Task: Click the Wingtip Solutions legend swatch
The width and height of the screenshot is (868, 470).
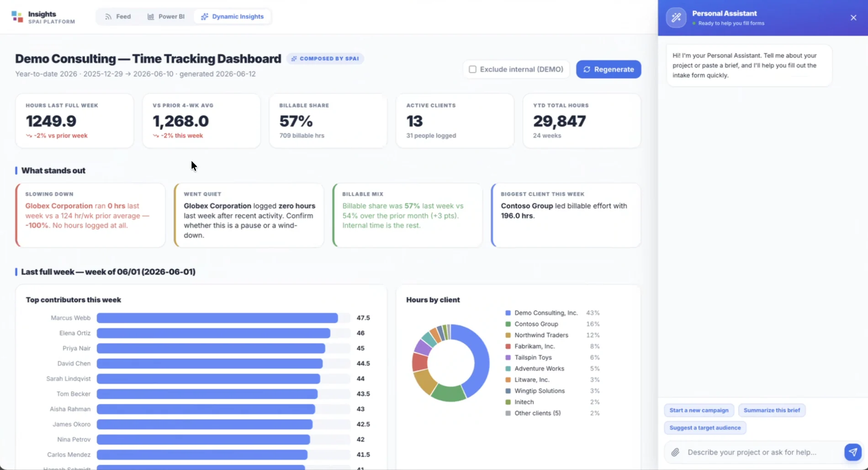Action: (508, 391)
